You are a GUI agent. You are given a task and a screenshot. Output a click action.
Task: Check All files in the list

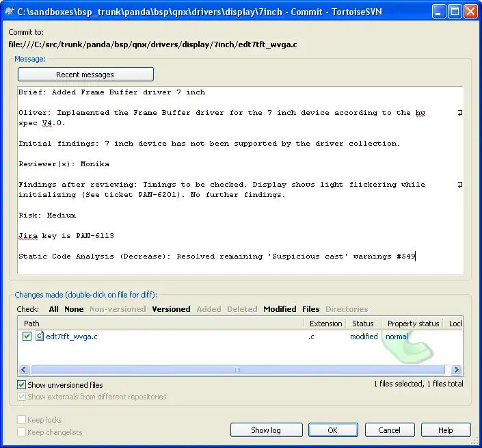pyautogui.click(x=53, y=309)
